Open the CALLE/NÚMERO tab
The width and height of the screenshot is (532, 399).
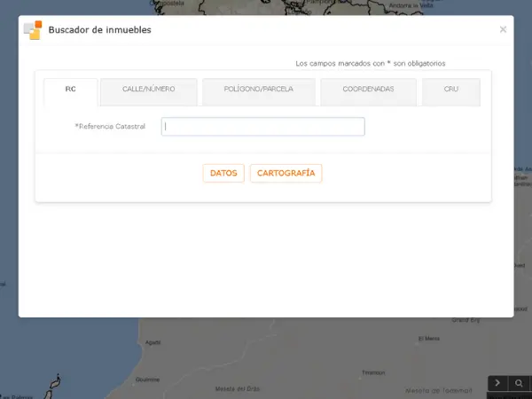[148, 90]
